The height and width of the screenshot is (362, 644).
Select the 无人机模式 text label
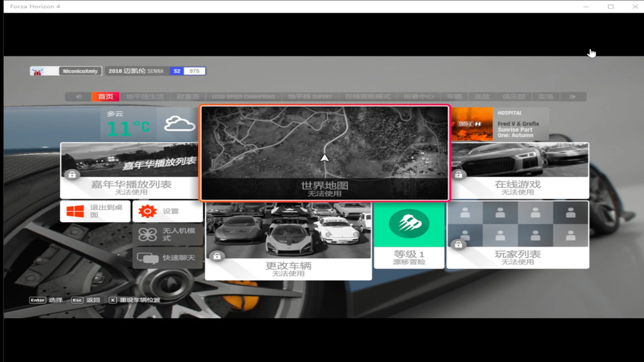pos(178,235)
